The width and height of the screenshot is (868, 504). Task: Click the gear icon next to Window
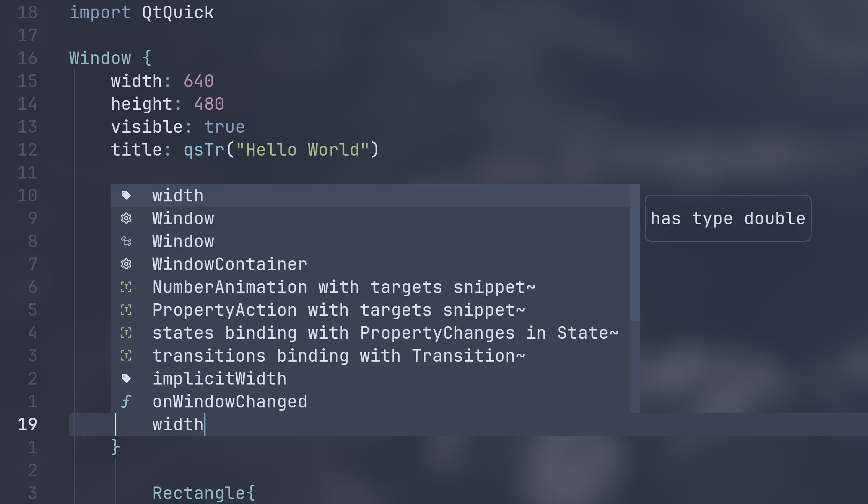click(x=126, y=218)
